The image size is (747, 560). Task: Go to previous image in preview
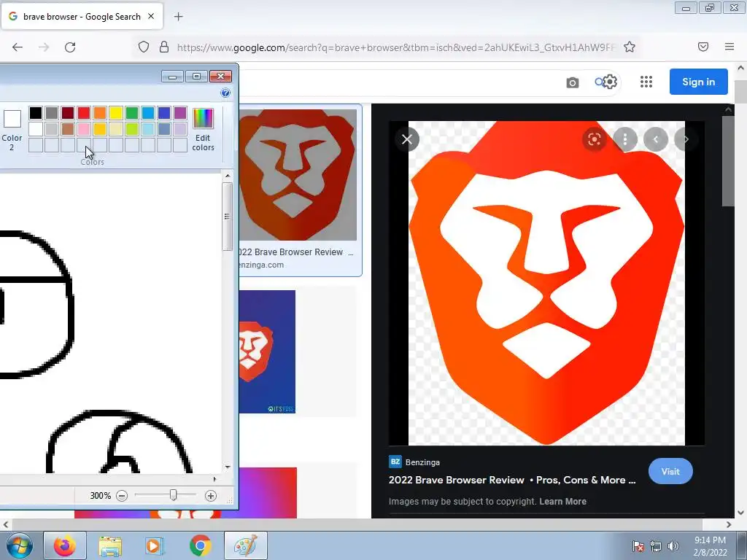tap(656, 139)
